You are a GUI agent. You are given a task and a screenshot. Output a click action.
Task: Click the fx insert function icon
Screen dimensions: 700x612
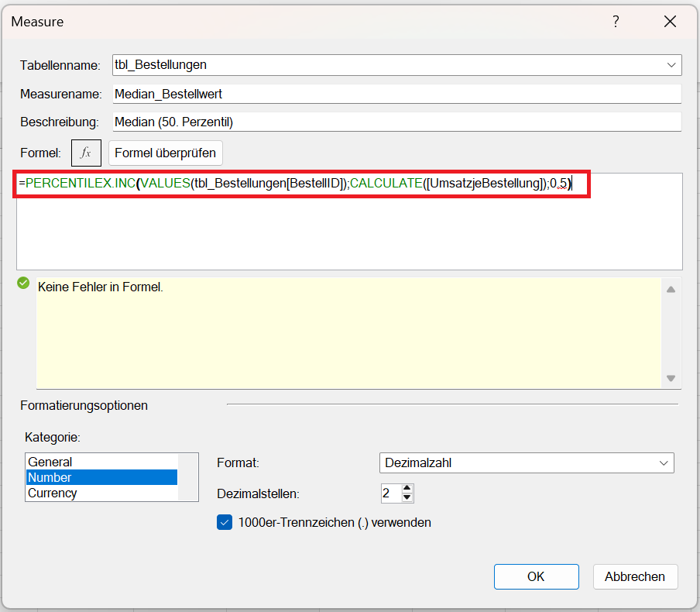point(86,153)
